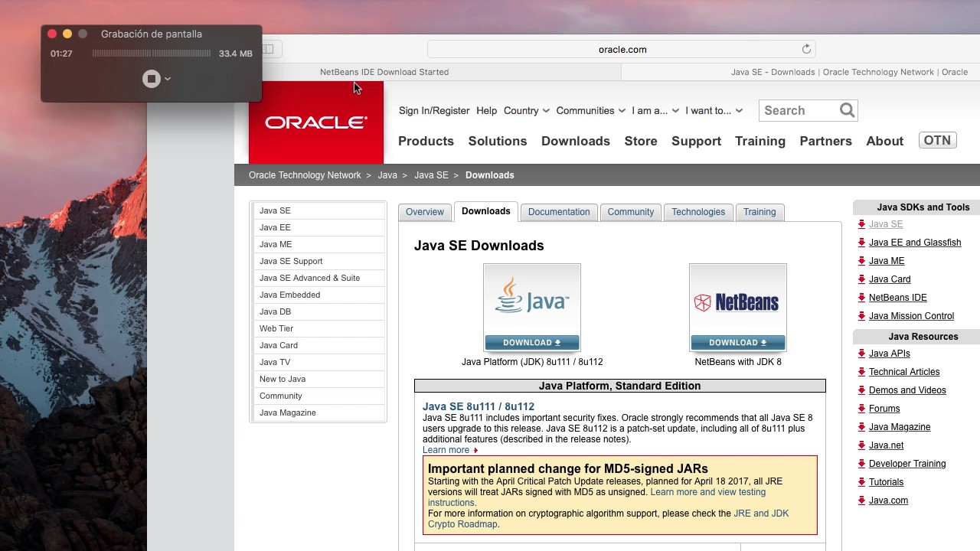Switch to the Community tab
Image resolution: width=980 pixels, height=551 pixels.
631,212
